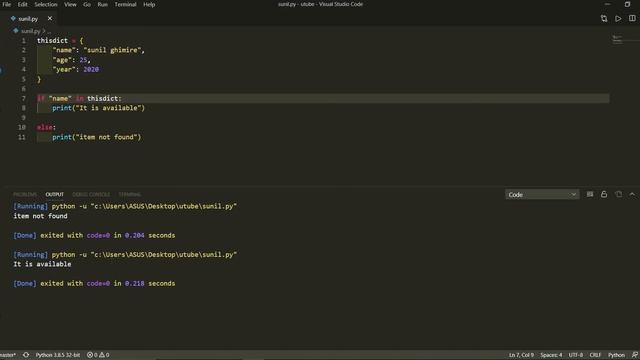Run the code with the play icon
Screen dimensions: 640x360
[618, 19]
